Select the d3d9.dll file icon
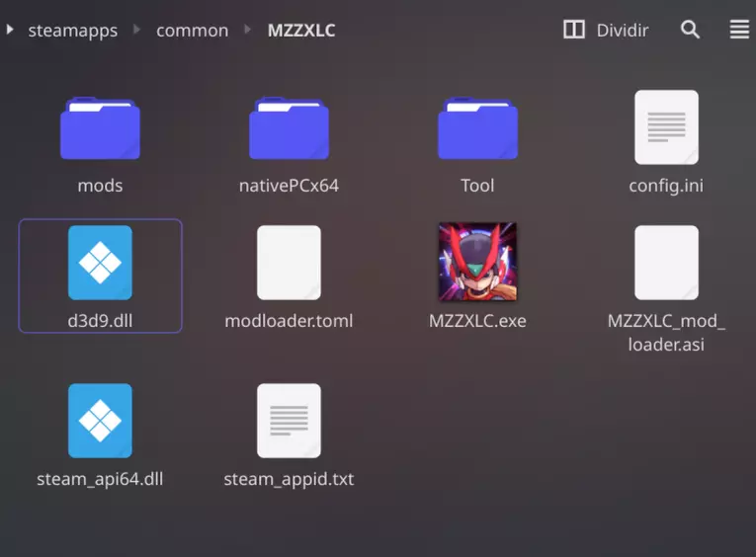The image size is (756, 557). tap(100, 263)
